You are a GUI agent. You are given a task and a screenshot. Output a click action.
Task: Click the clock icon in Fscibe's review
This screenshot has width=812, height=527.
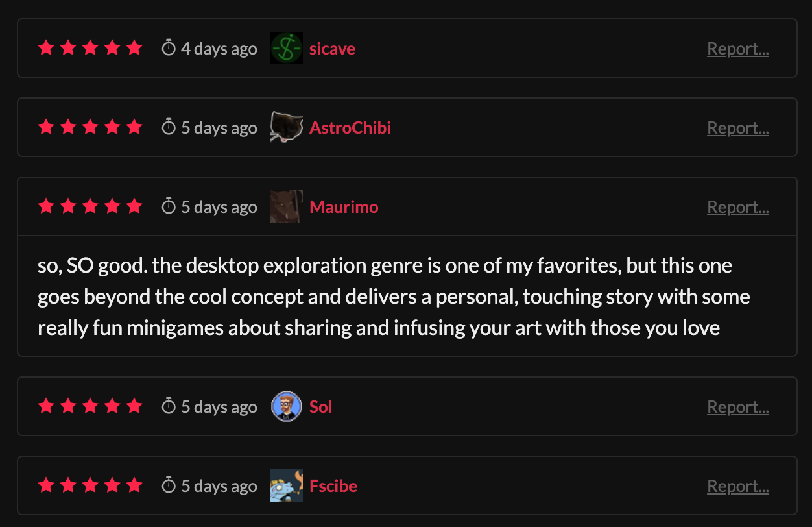(169, 485)
